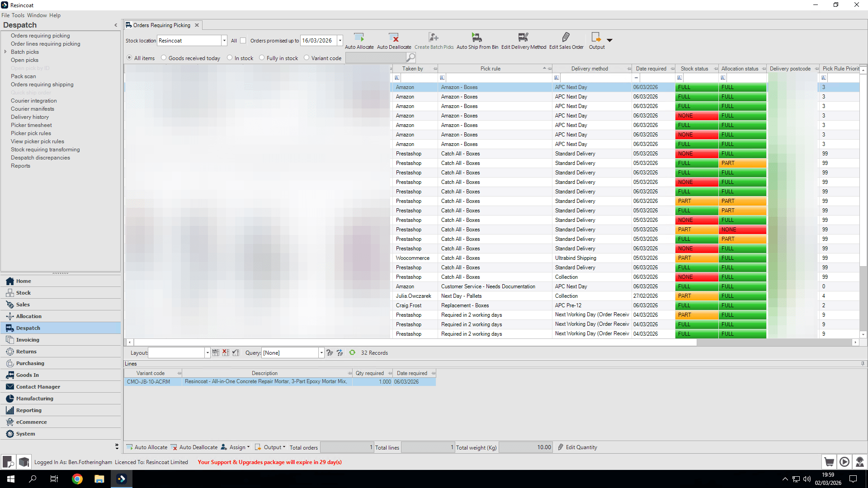Select the In stock radio button
The image size is (868, 488).
click(x=230, y=58)
